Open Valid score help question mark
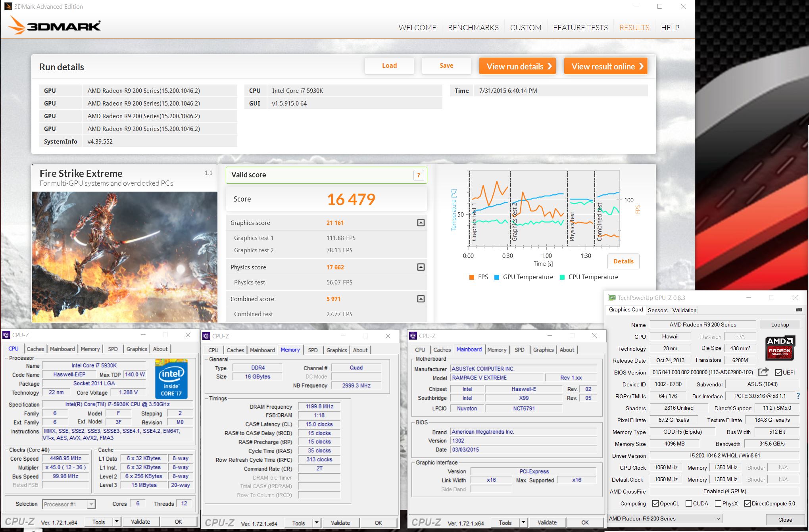 coord(419,175)
